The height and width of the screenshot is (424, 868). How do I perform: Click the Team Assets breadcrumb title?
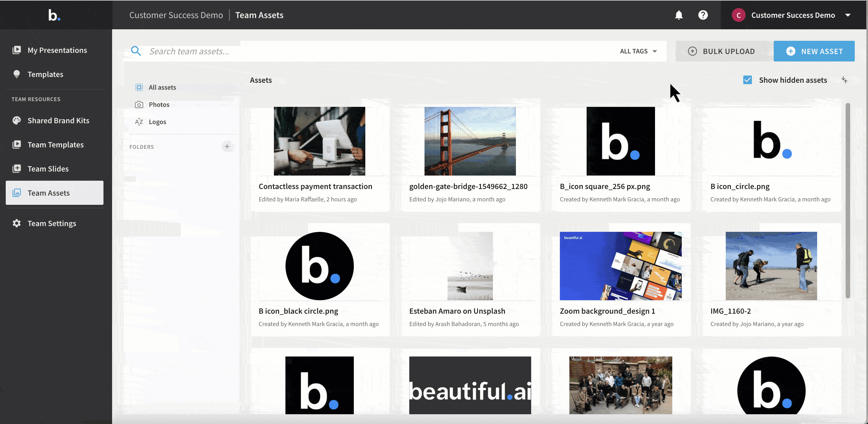coord(259,15)
